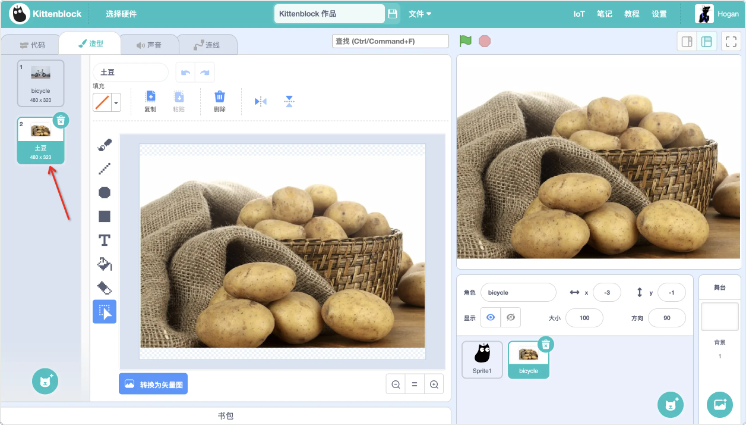The height and width of the screenshot is (425, 746).
Task: Select the Text tool
Action: pos(104,240)
